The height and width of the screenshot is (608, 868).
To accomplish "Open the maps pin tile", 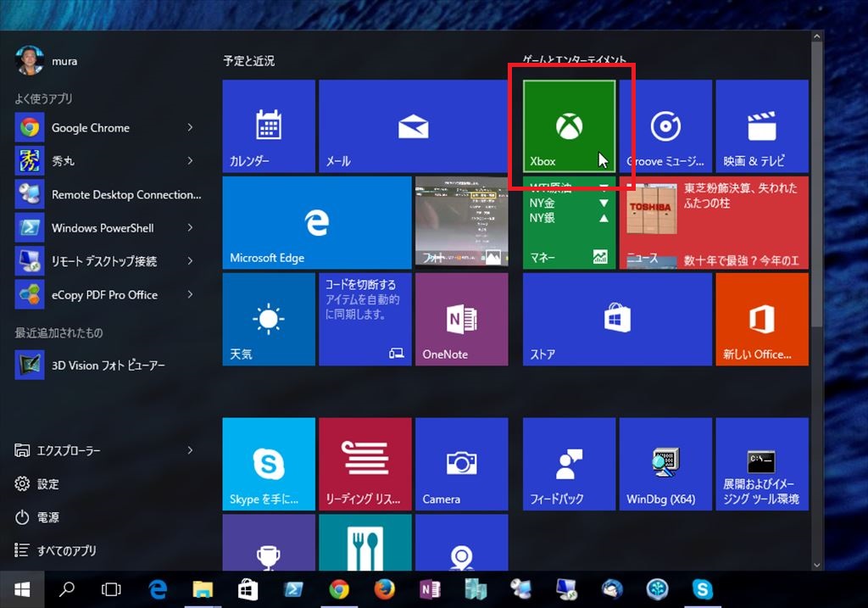I will click(461, 543).
